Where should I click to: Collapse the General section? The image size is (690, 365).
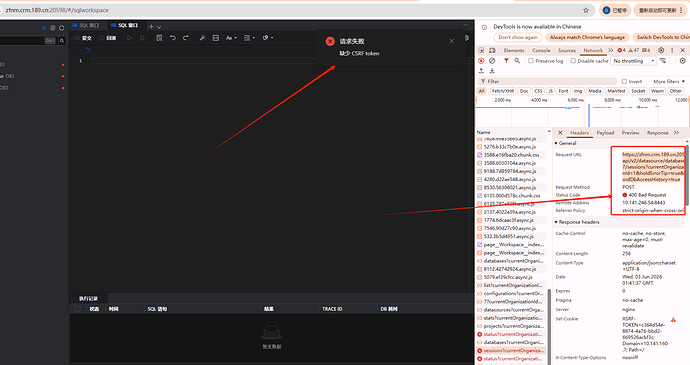pos(565,144)
